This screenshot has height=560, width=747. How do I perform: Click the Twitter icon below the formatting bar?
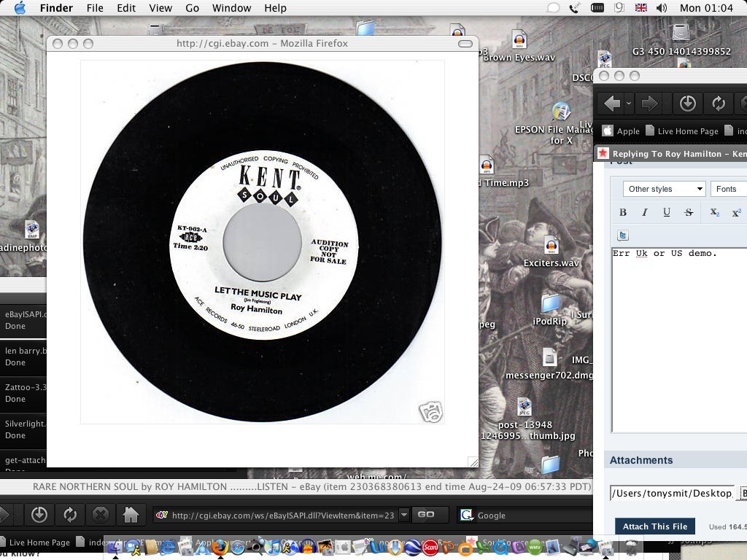pyautogui.click(x=623, y=235)
